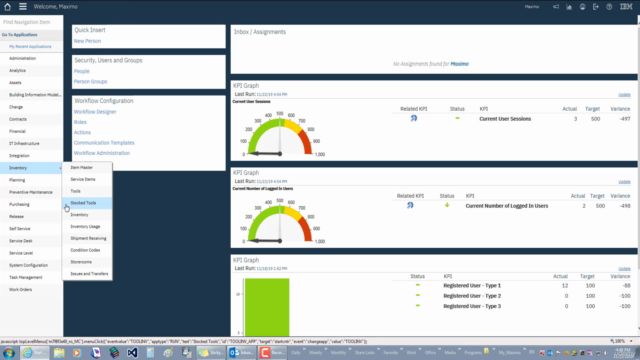Open the browser zoom level dropdown
640x360 pixels.
coord(631,341)
